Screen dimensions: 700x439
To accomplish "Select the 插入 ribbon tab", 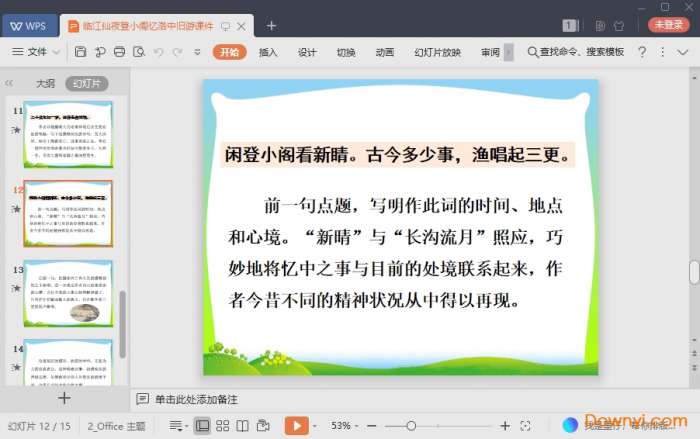I will click(268, 52).
